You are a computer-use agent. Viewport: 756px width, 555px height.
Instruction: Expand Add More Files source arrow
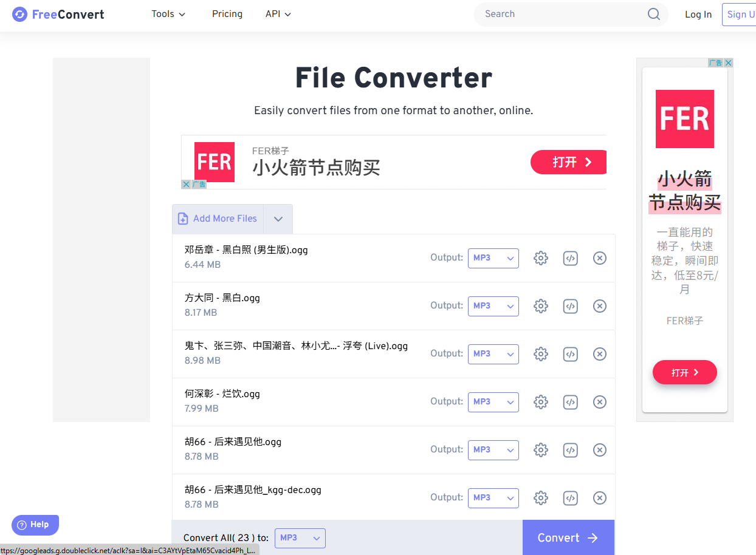[x=278, y=219]
